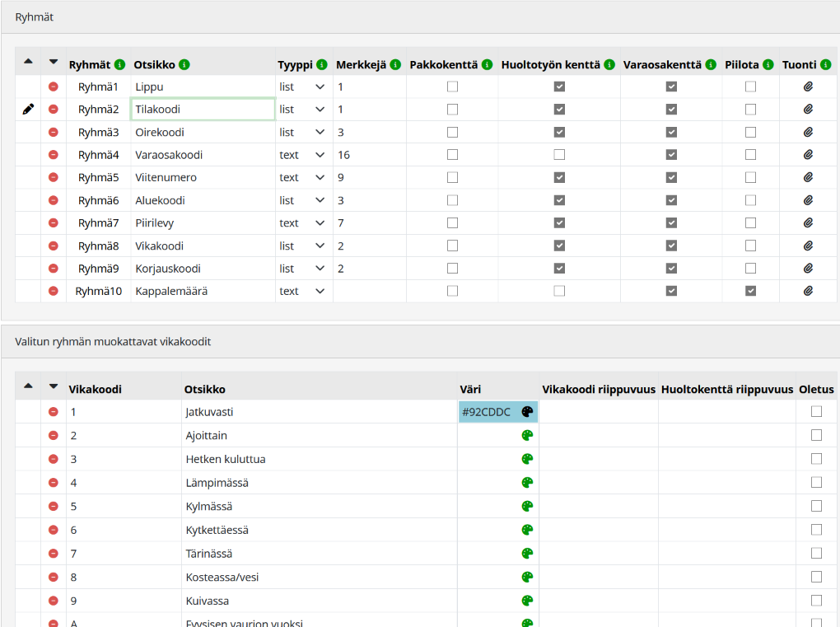The height and width of the screenshot is (627, 840).
Task: Open the info icon next to Tyyppi header
Action: (321, 64)
